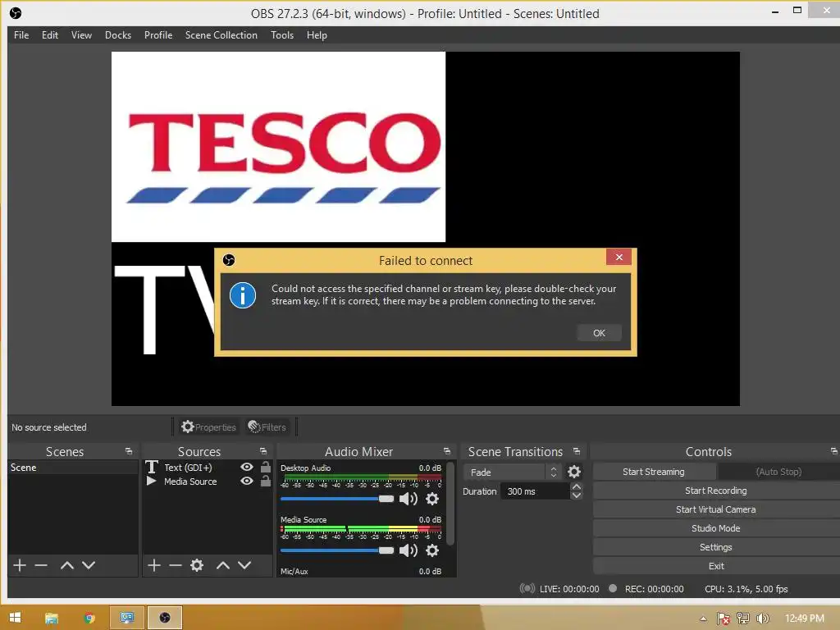840x630 pixels.
Task: Open File Explorer from taskbar
Action: (52, 618)
